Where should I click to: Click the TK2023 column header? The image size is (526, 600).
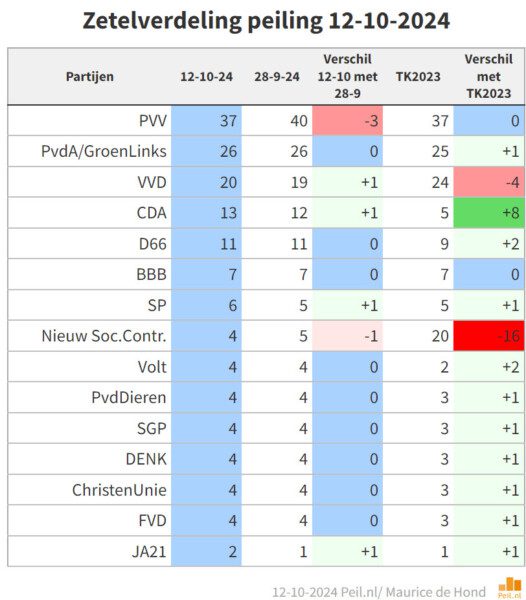tap(418, 77)
